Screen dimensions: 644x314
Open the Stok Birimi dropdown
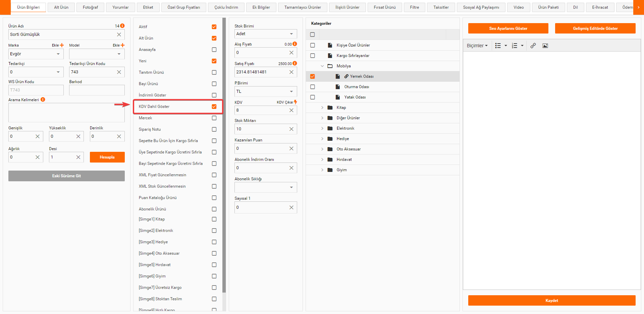[x=266, y=34]
